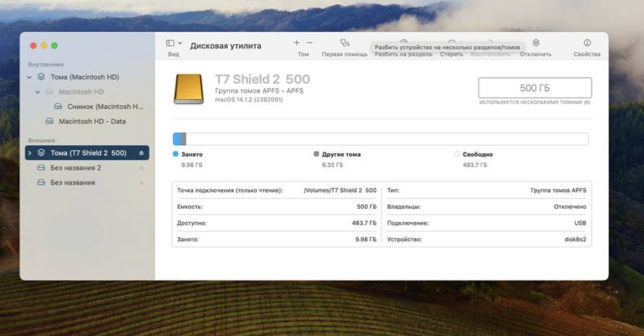Click the Подключение value USB
Viewport: 644px width, 336px height.
580,223
